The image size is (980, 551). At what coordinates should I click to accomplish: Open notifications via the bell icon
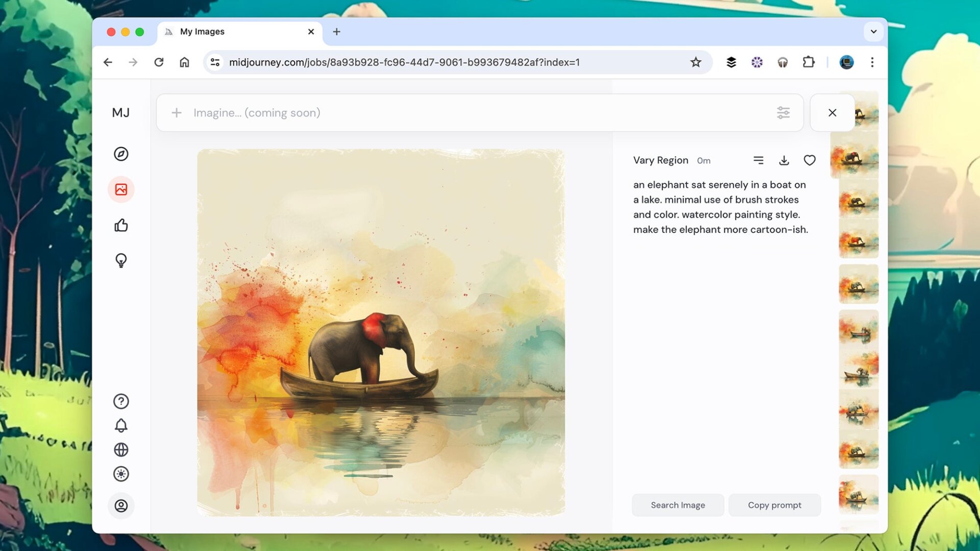tap(121, 425)
